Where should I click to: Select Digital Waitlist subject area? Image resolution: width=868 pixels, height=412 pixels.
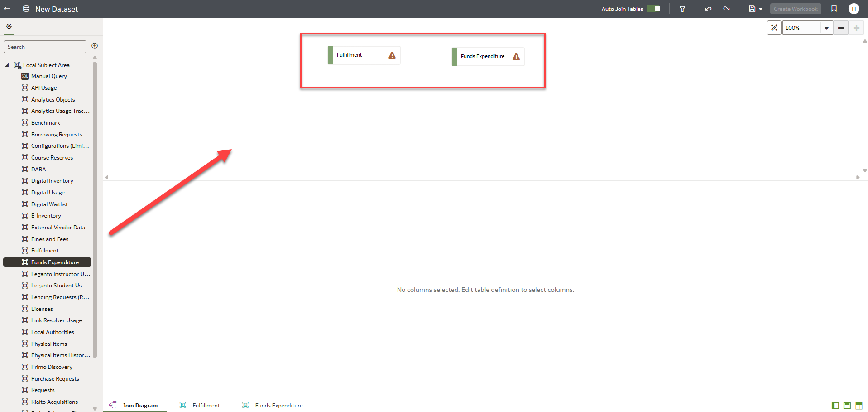click(x=49, y=204)
